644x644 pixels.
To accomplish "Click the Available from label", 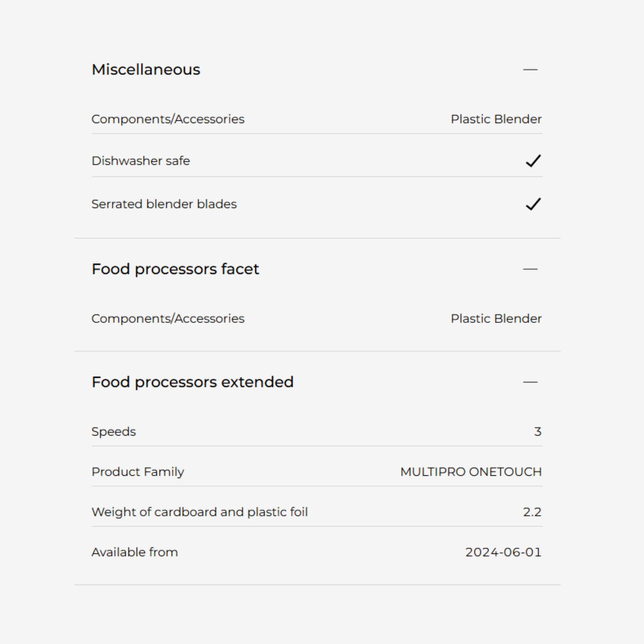I will (135, 552).
